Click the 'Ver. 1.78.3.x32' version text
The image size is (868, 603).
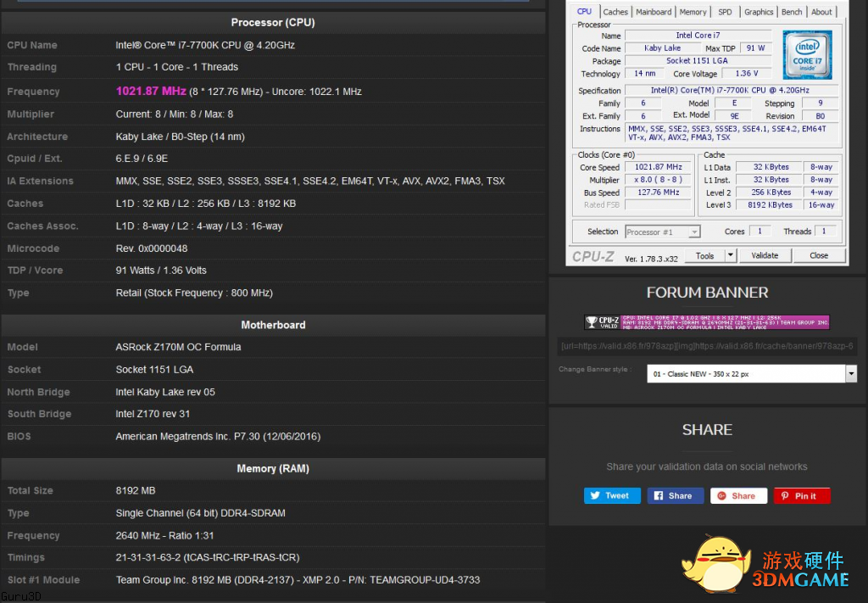click(x=651, y=259)
